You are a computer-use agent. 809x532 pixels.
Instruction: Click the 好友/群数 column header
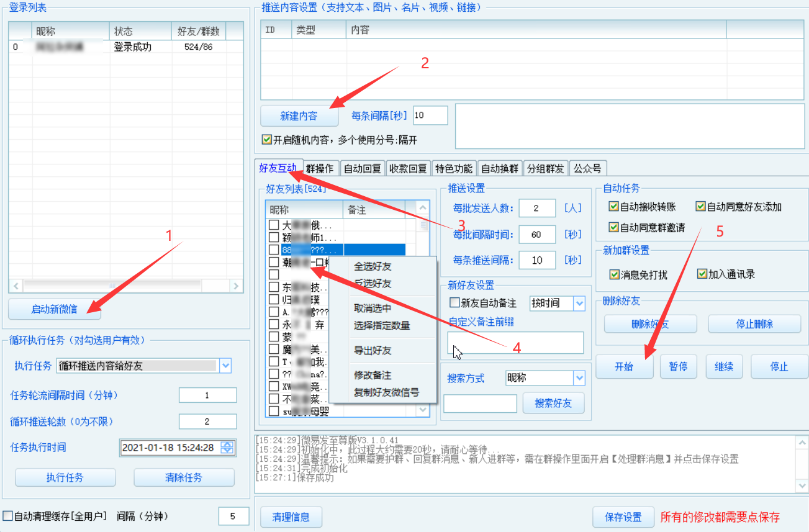coord(198,31)
